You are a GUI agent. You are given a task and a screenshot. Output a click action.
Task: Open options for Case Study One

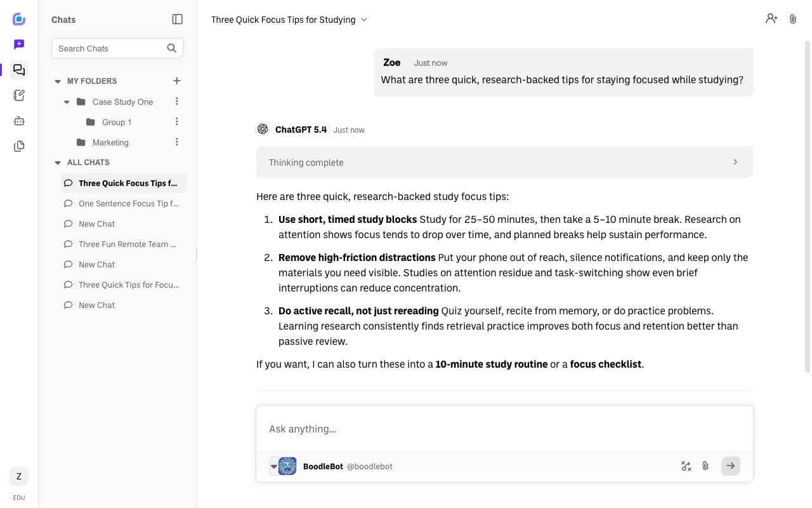pyautogui.click(x=177, y=102)
